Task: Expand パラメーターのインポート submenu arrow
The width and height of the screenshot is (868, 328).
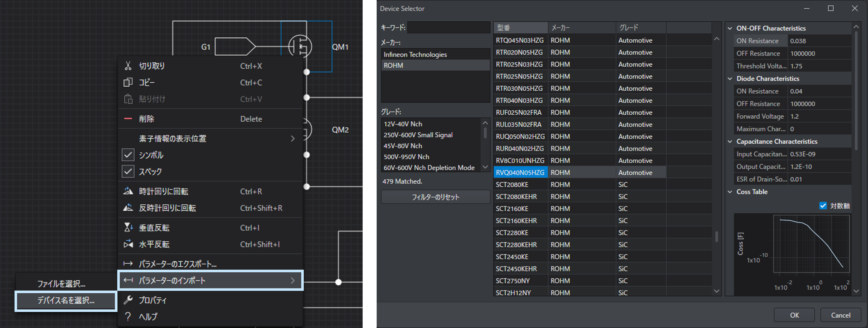Action: pos(293,280)
